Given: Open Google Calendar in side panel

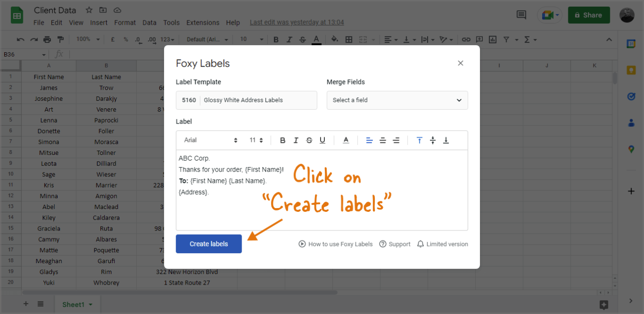Looking at the screenshot, I should click(x=631, y=44).
